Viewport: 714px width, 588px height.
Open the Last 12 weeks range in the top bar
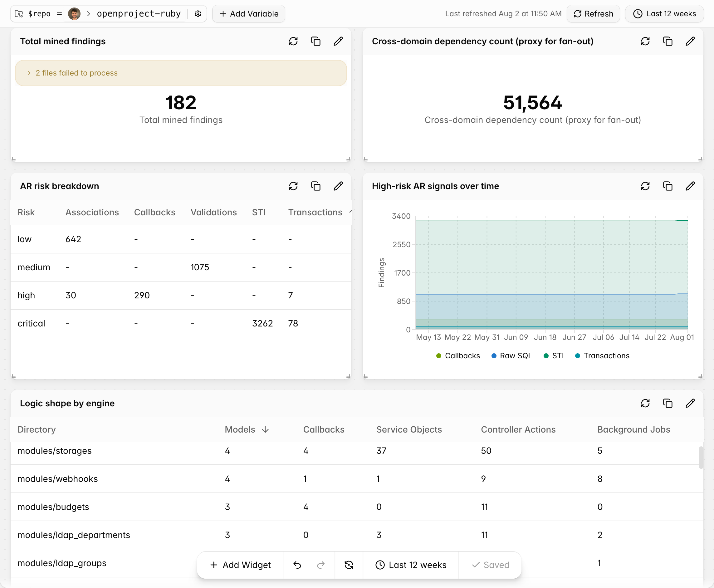point(664,14)
